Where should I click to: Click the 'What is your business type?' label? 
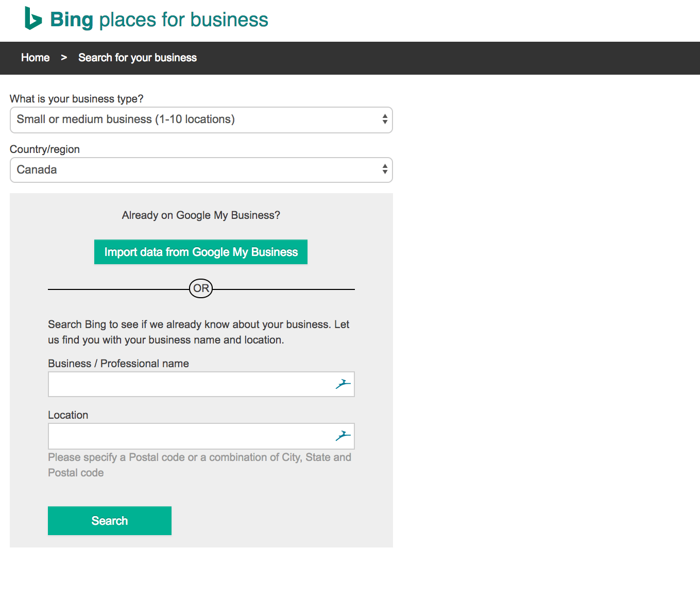pos(77,99)
